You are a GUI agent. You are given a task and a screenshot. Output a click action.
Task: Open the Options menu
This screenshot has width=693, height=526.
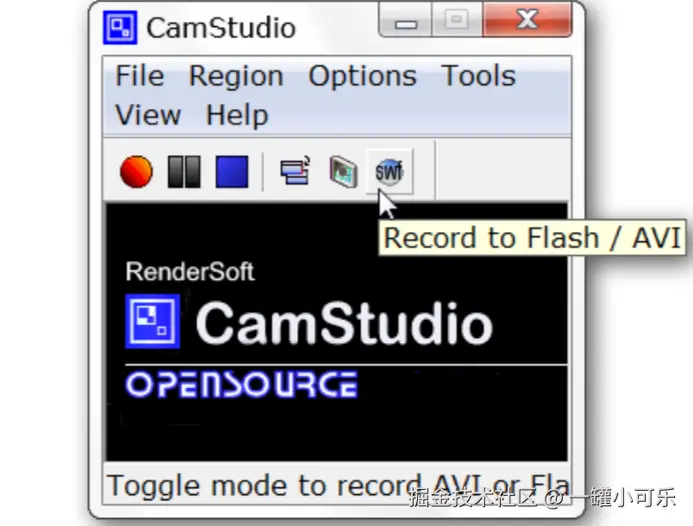pyautogui.click(x=362, y=76)
